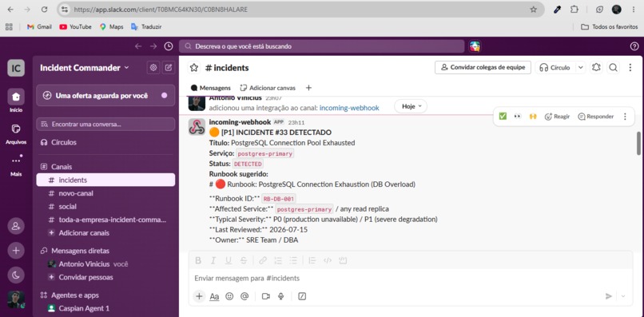Screen dimensions: 644x317
Task: Open toda-a-empresa-incident-comma channel
Action: tap(105, 220)
